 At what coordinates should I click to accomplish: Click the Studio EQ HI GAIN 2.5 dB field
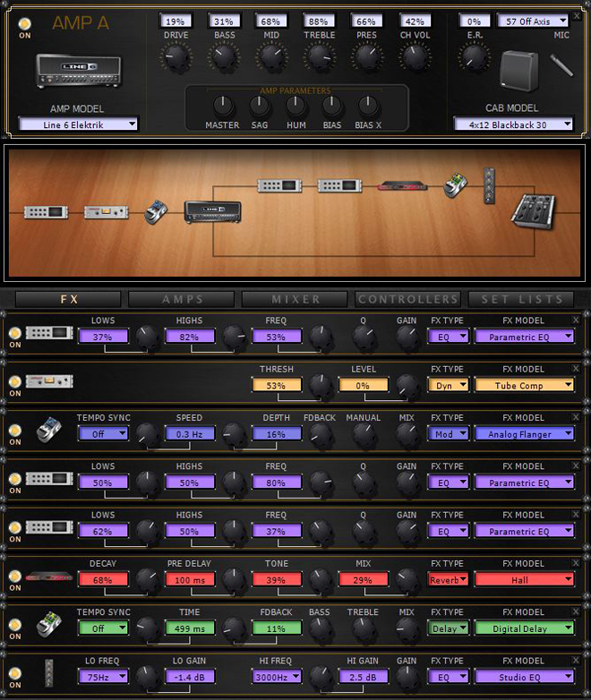pyautogui.click(x=363, y=677)
